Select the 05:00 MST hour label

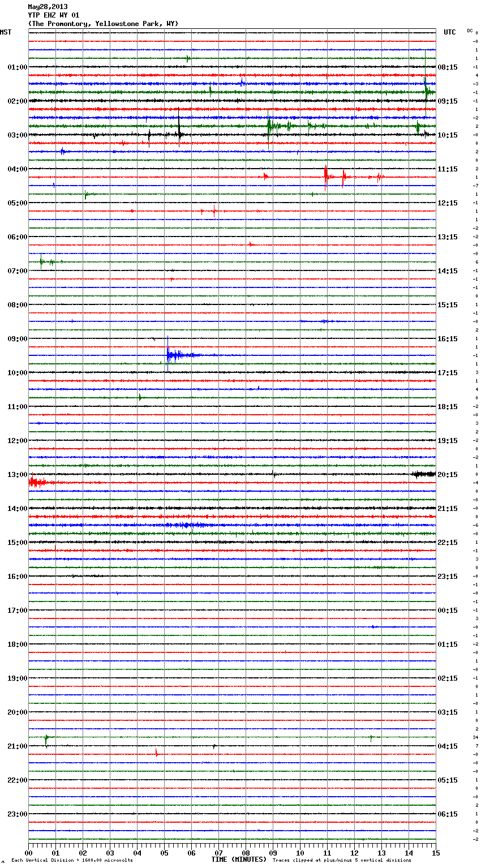[x=18, y=203]
